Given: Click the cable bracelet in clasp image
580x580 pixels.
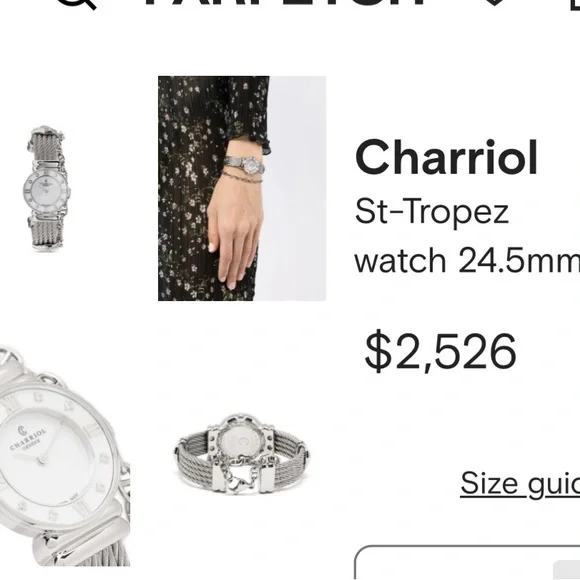Looking at the screenshot, I should point(193,462).
